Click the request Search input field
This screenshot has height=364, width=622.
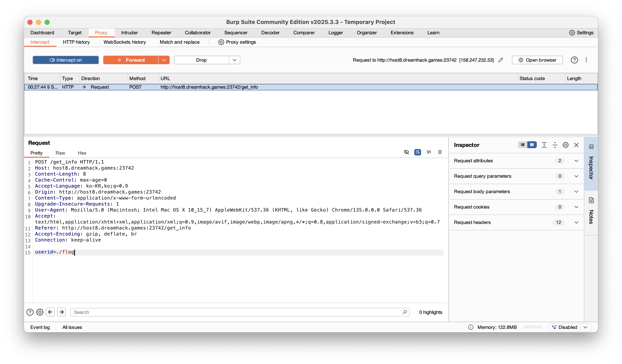click(x=237, y=312)
